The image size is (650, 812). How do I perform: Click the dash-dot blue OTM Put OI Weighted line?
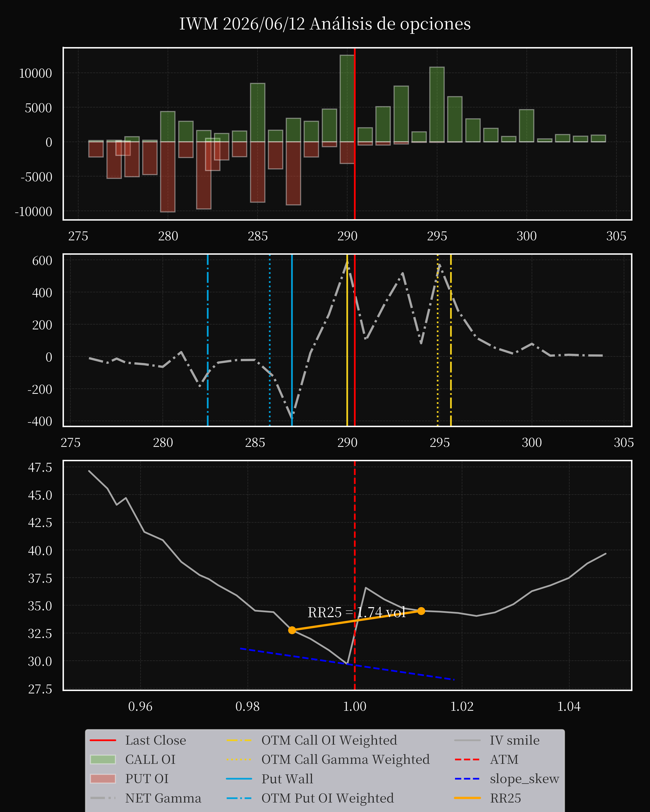pyautogui.click(x=208, y=340)
